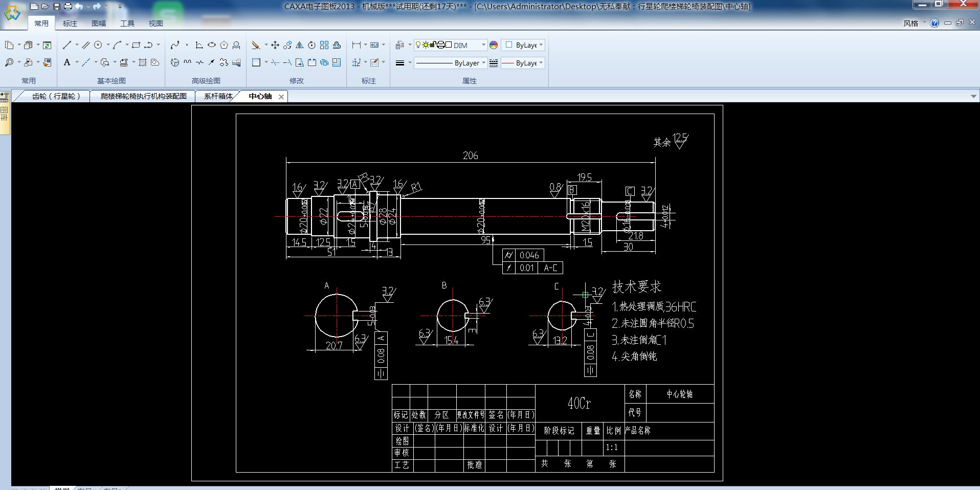The width and height of the screenshot is (980, 490).
Task: Select the Line drawing tool
Action: pos(67,45)
